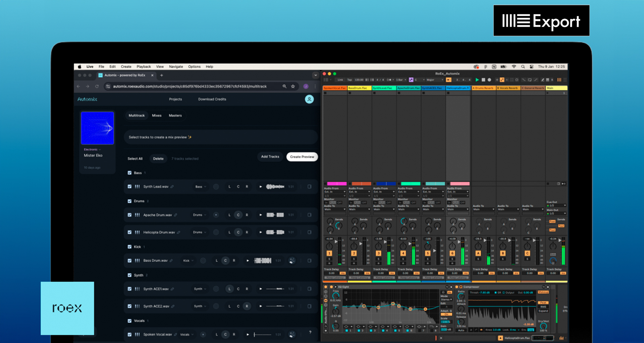Open the Playback menu
This screenshot has height=343, width=644.
coord(144,67)
